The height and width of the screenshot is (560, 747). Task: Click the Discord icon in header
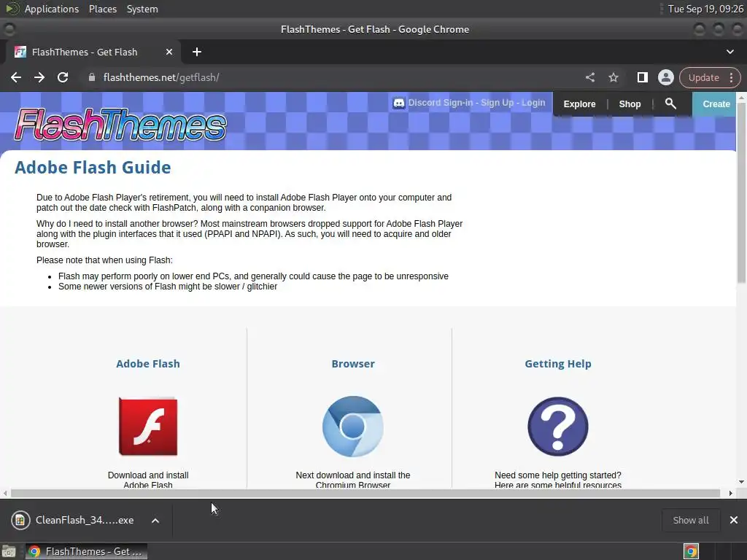[x=399, y=103]
